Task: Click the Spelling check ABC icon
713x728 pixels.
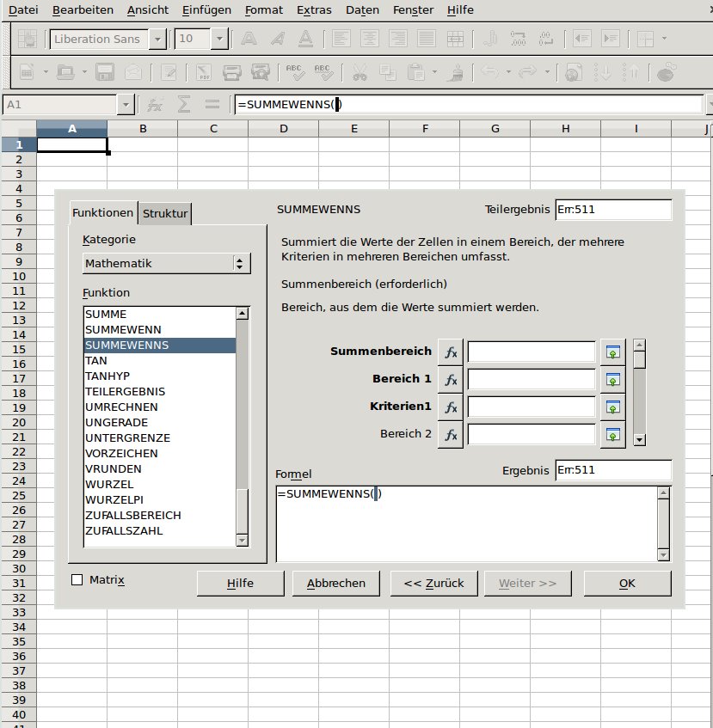Action: click(295, 72)
